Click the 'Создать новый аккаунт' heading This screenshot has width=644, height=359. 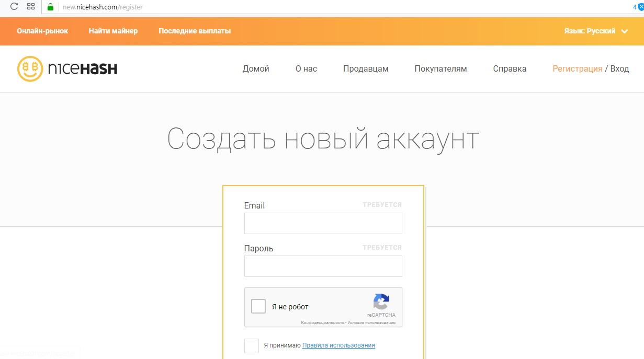323,140
